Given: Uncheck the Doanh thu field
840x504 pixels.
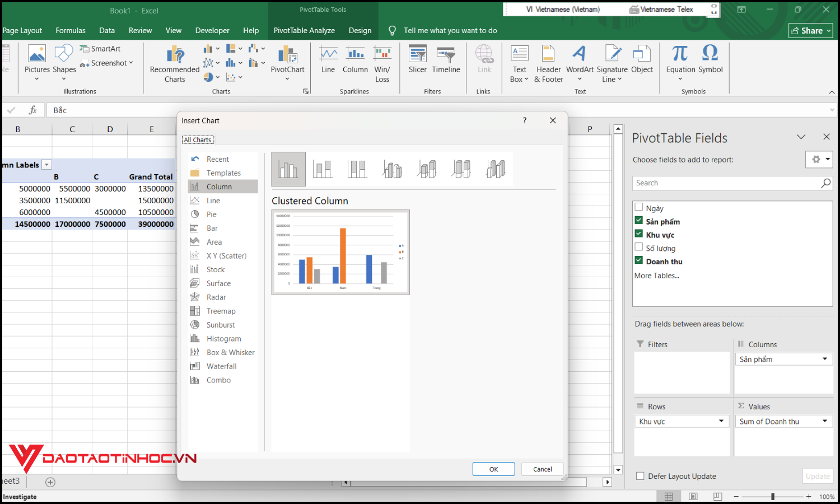Looking at the screenshot, I should (638, 260).
